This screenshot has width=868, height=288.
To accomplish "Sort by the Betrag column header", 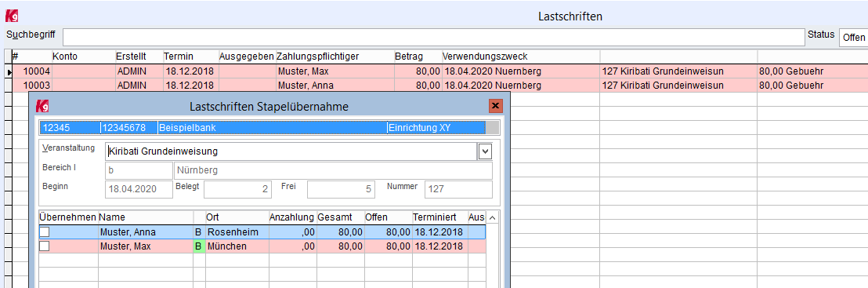I will (418, 56).
